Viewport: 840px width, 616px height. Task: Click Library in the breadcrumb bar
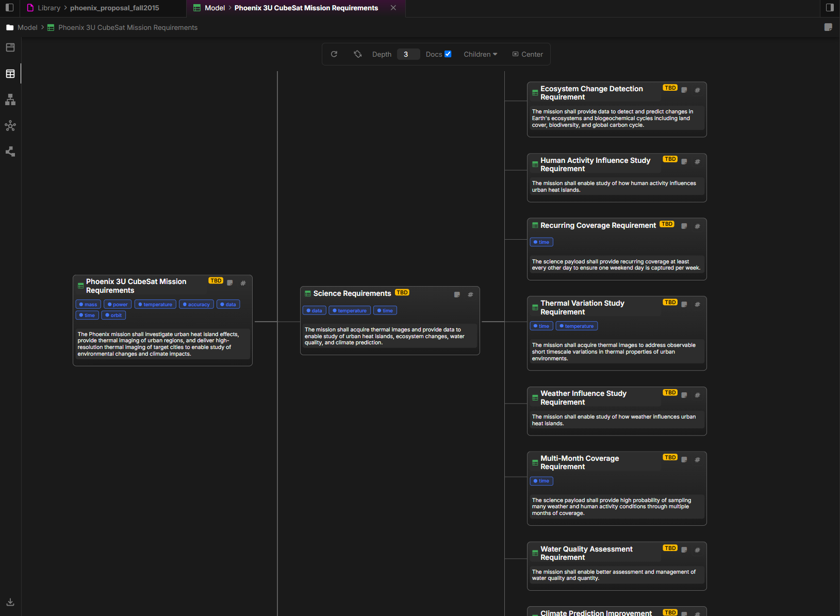coord(49,8)
